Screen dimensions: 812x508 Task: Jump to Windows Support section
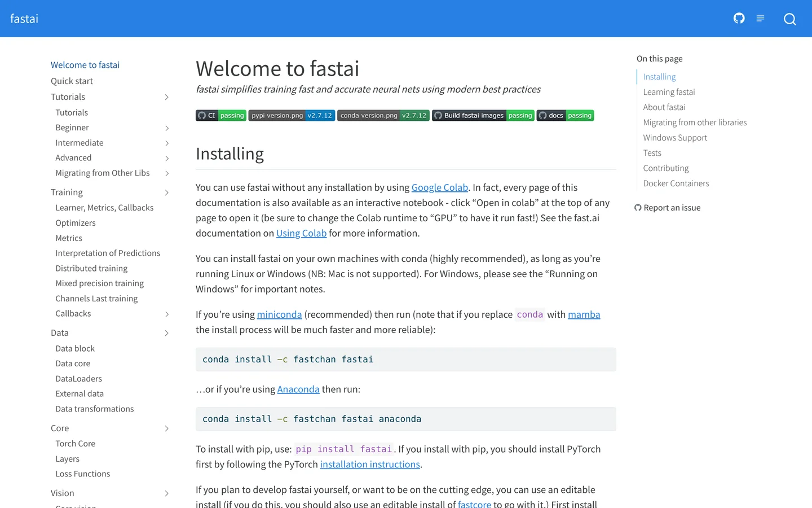(675, 138)
